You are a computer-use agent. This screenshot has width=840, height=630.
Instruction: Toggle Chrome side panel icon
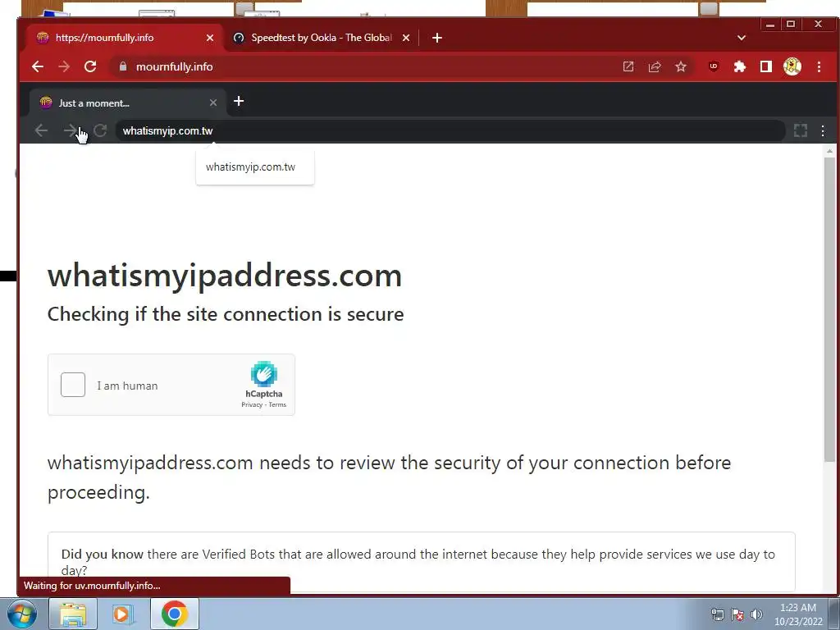(x=766, y=66)
